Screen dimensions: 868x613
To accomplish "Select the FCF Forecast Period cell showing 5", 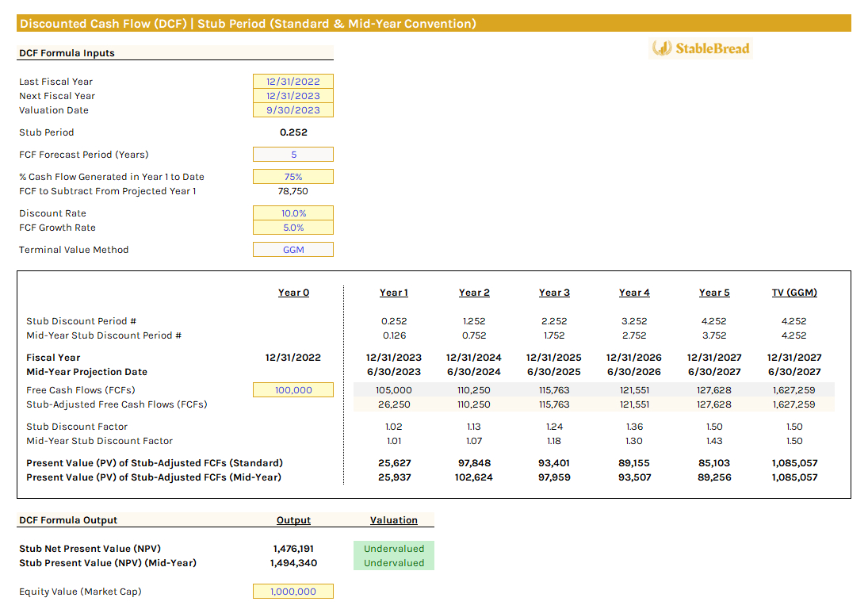I will click(x=293, y=154).
